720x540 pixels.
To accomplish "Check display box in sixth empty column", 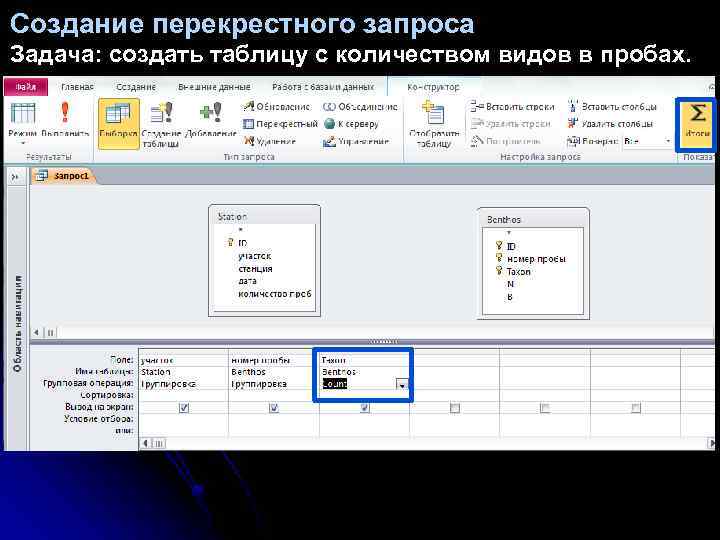I will pos(636,407).
